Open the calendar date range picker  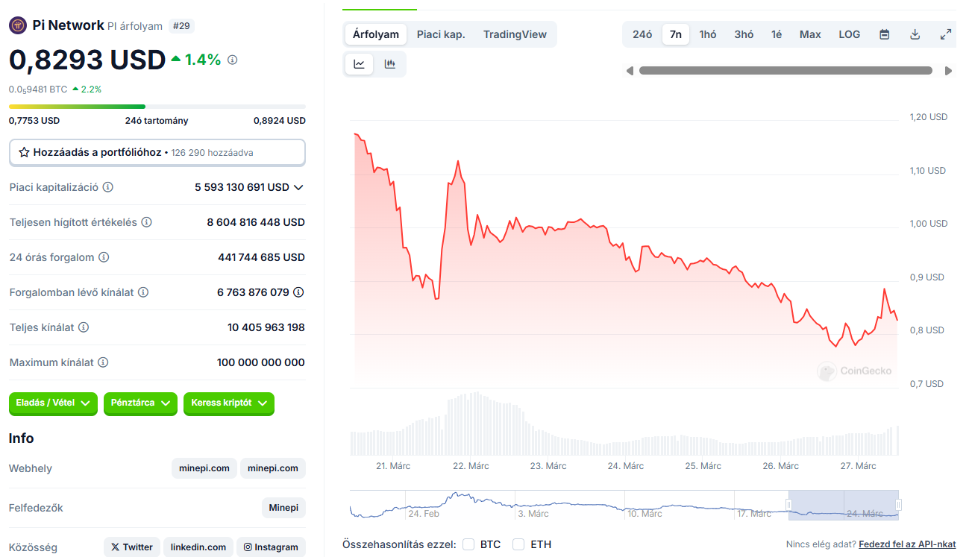click(x=884, y=34)
